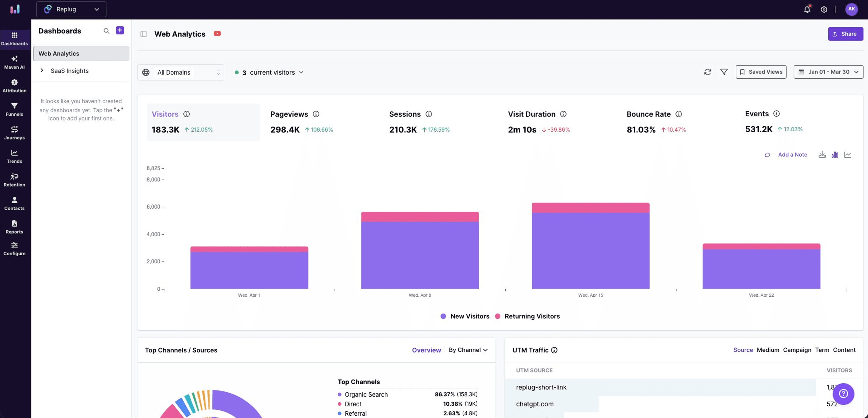Show info for the Events metric

(776, 114)
